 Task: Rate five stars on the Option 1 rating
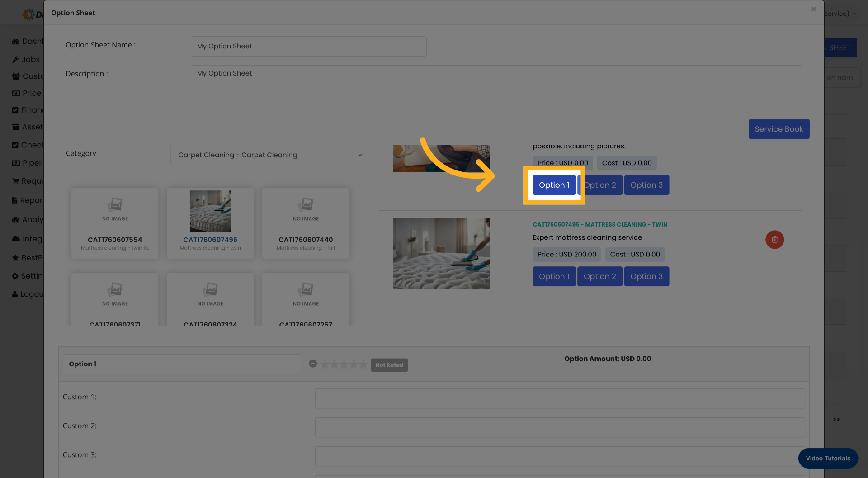[x=363, y=364]
